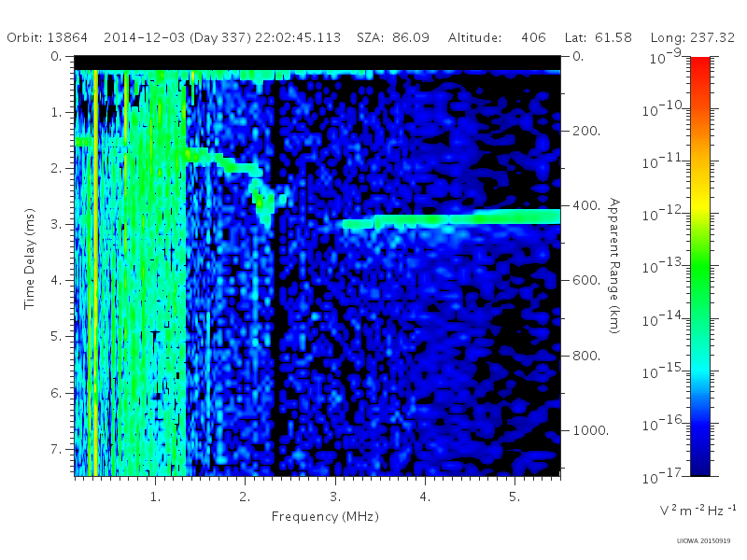Click the 4. tick on time delay axis
The width and height of the screenshot is (747, 560).
(x=56, y=280)
